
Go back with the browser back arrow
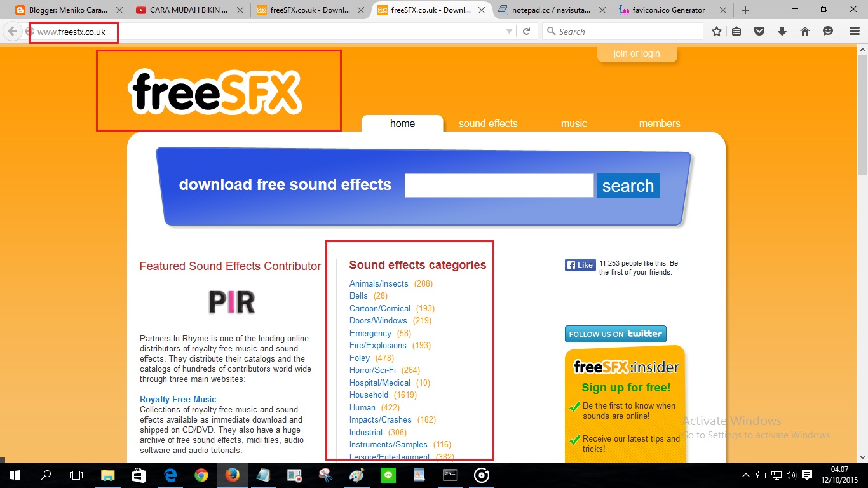[13, 31]
